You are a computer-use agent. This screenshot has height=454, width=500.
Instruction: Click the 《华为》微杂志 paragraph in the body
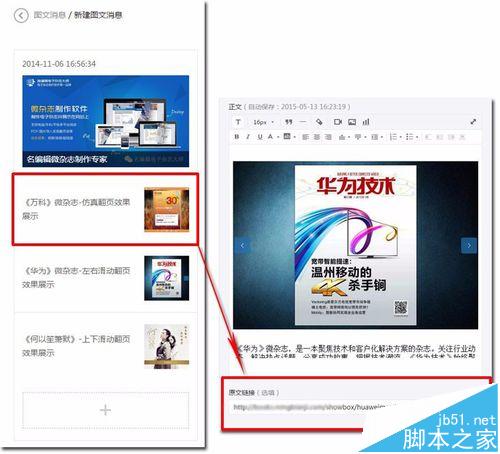355,352
